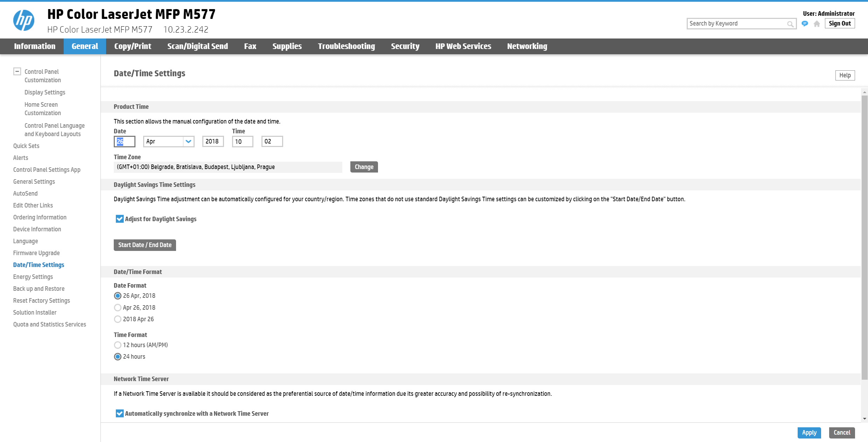Open the blue message bubble icon
The height and width of the screenshot is (442, 868).
click(805, 24)
